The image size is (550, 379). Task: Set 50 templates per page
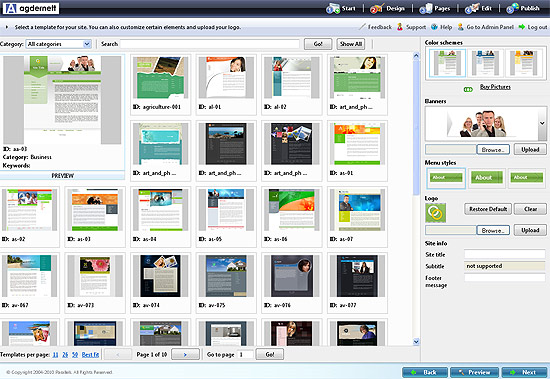pyautogui.click(x=75, y=355)
